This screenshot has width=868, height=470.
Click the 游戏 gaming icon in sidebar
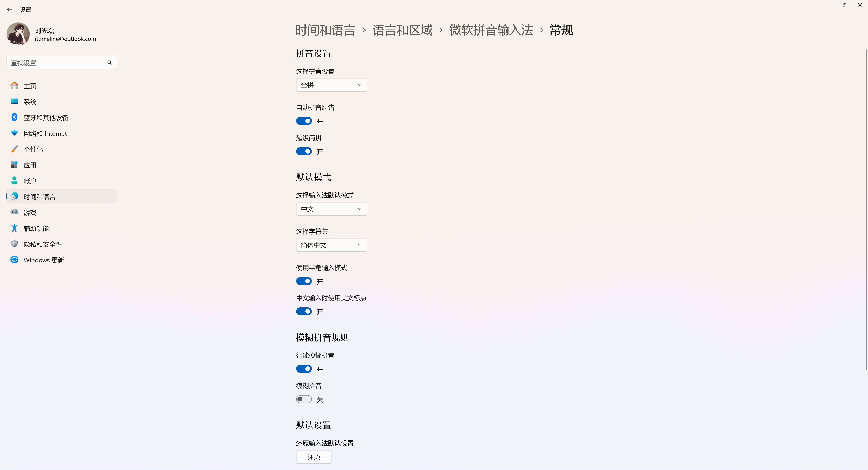(x=14, y=212)
